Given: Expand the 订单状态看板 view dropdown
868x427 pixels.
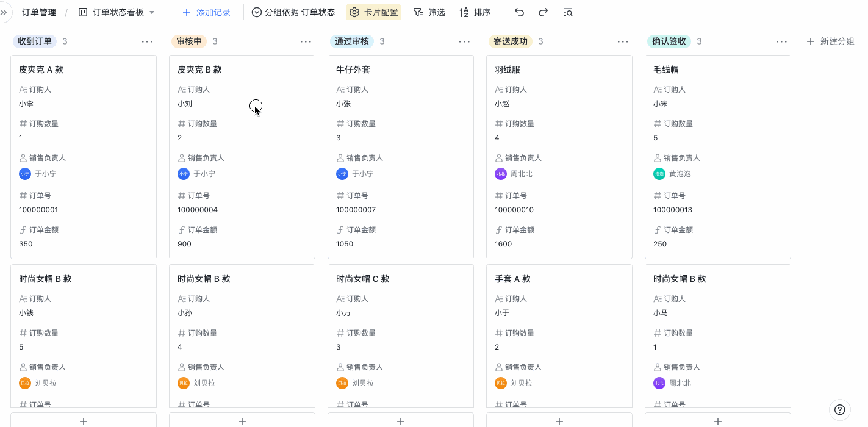Looking at the screenshot, I should 152,12.
